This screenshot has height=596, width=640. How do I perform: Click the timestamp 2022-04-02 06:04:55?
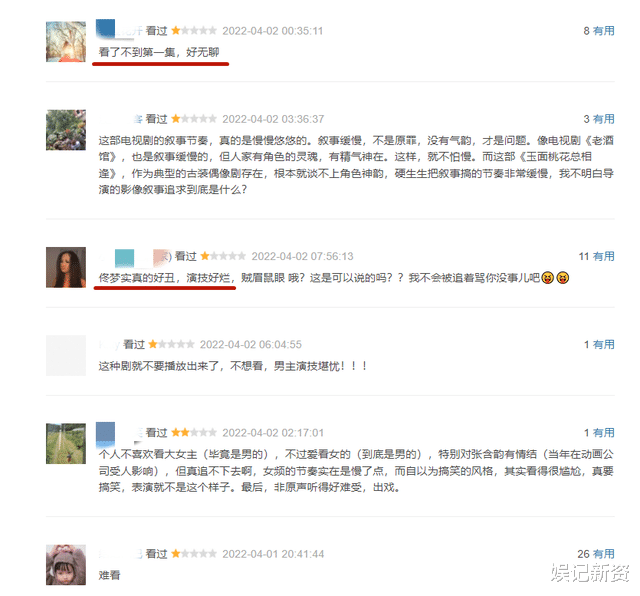click(251, 345)
